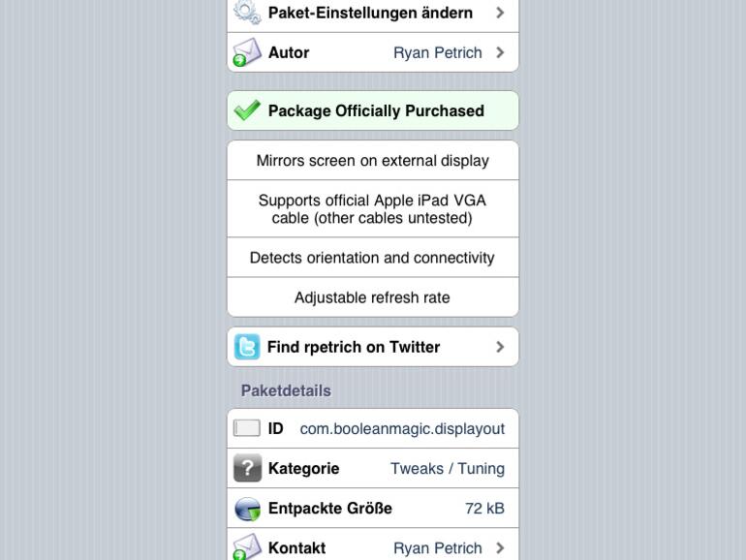Image resolution: width=746 pixels, height=560 pixels.
Task: Select the com.booleanmagic.displayout ID text
Action: (x=402, y=428)
